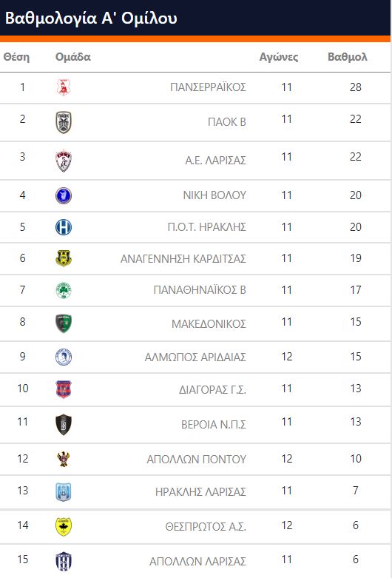
Task: Click the Αγώνες column header
Action: point(279,57)
